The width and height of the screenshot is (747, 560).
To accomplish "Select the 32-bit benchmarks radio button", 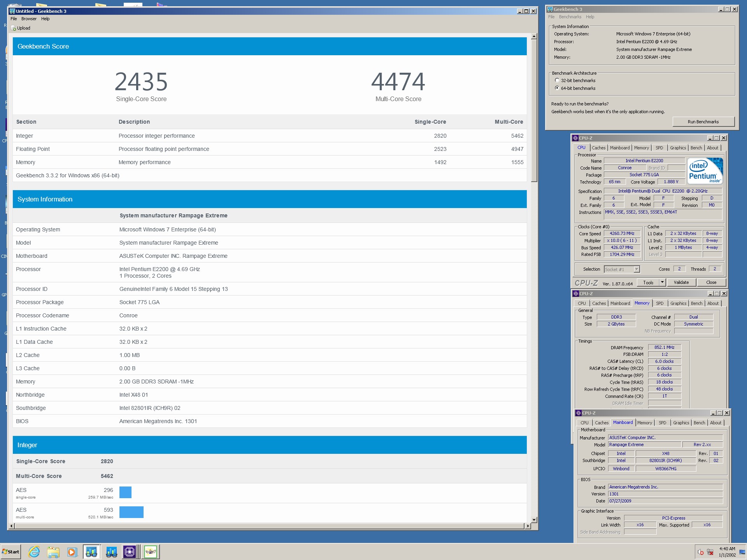I will coord(557,80).
